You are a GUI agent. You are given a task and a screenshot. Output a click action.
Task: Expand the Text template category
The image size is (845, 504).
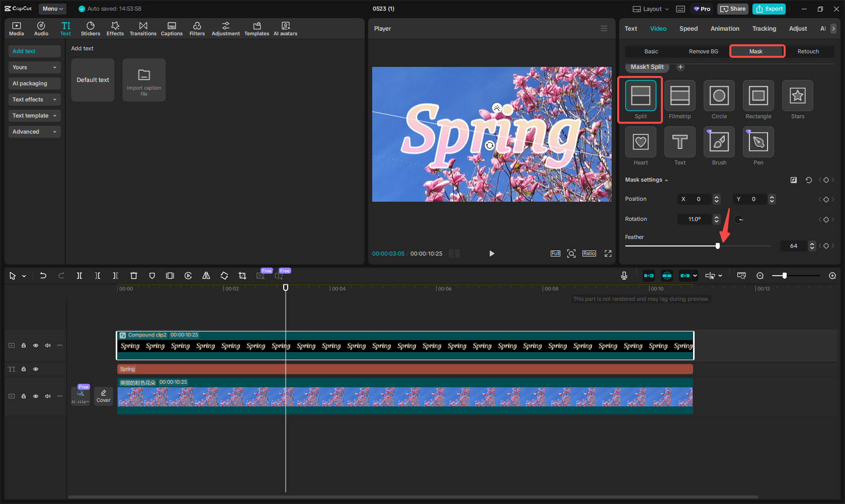click(x=35, y=116)
